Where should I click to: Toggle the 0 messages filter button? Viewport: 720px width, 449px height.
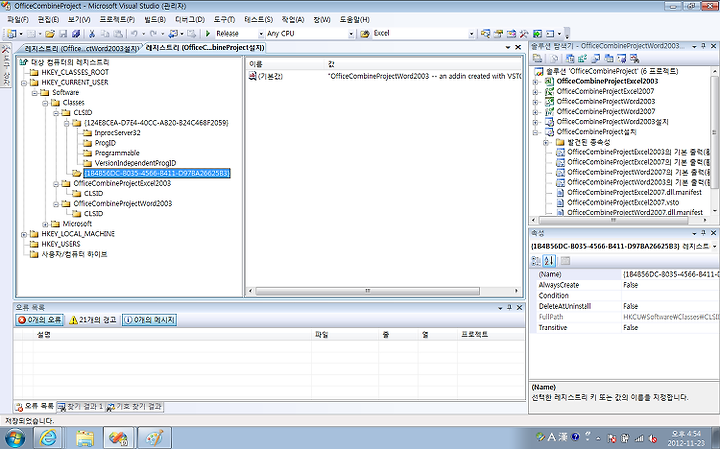pos(149,320)
